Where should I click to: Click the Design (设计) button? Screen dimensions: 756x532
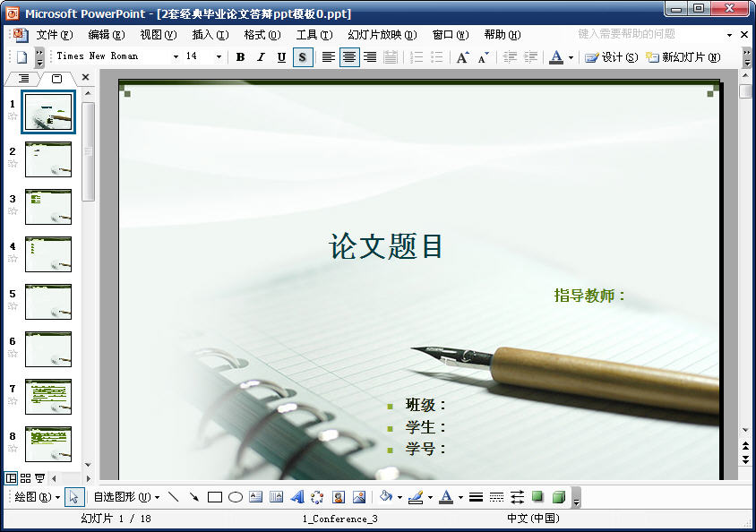click(x=612, y=56)
